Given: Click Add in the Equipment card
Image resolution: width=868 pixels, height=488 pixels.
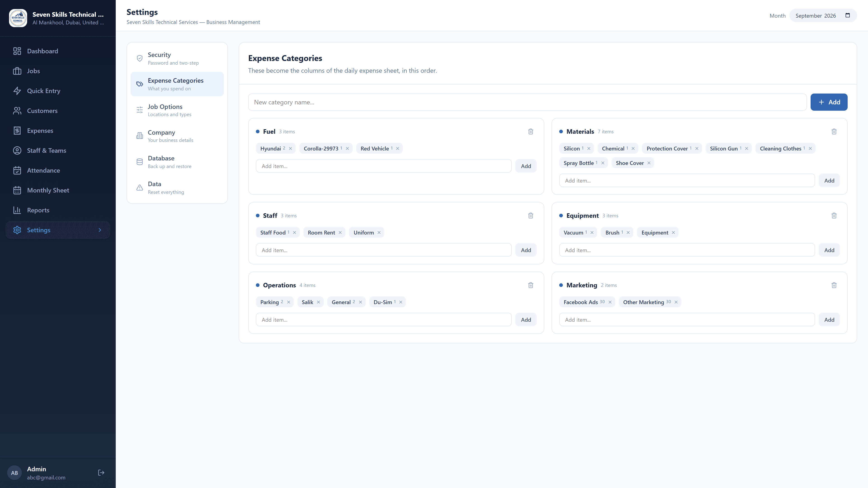Looking at the screenshot, I should pos(829,250).
